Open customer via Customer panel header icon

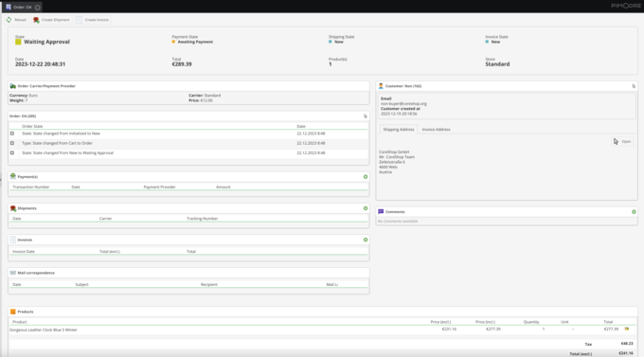click(x=634, y=86)
